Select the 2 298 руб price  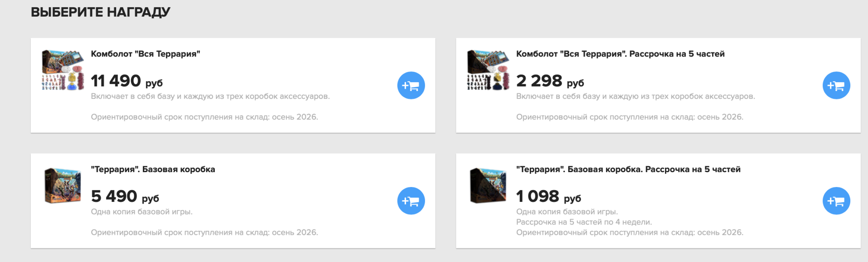550,81
